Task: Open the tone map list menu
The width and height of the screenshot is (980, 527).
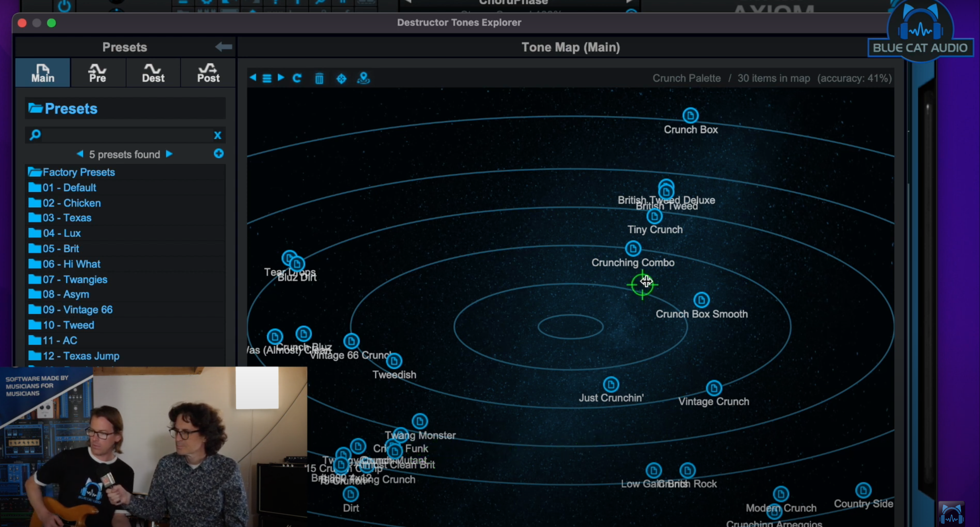Action: click(267, 78)
